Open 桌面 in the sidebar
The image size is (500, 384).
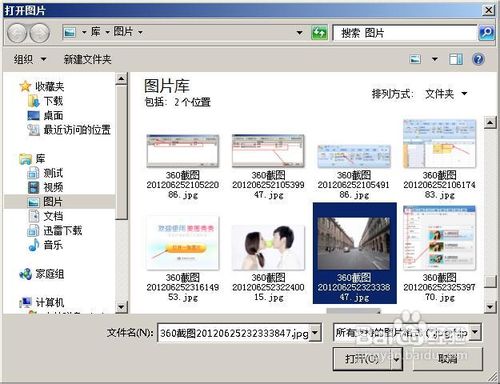coord(45,115)
